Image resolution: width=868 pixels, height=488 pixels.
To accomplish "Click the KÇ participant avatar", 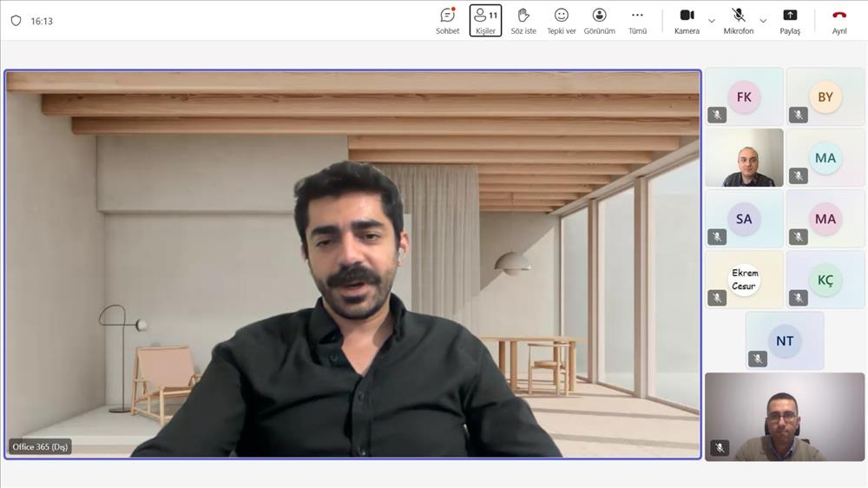I will tap(825, 280).
